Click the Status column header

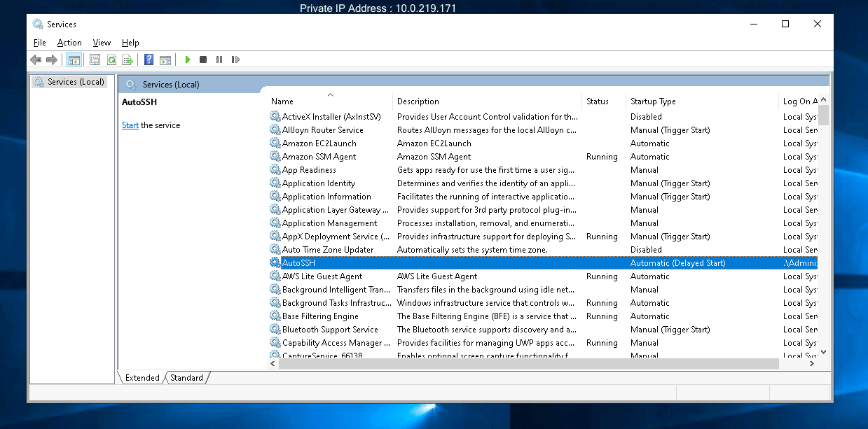pyautogui.click(x=597, y=101)
